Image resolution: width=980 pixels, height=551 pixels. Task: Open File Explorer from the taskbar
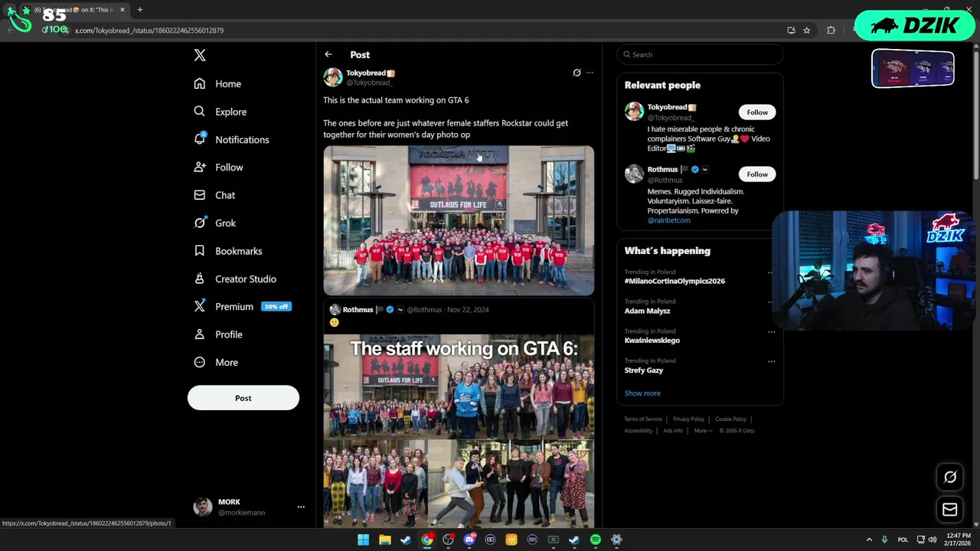(x=384, y=540)
